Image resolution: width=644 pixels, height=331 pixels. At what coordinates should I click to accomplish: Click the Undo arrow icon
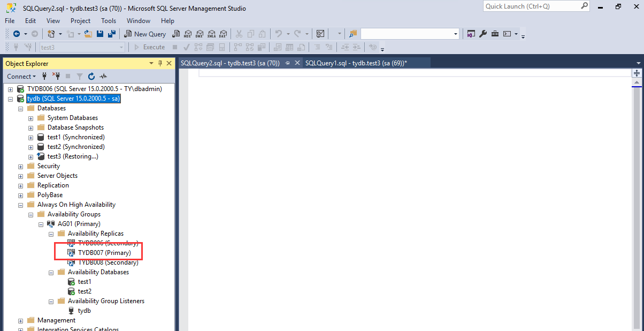point(278,34)
